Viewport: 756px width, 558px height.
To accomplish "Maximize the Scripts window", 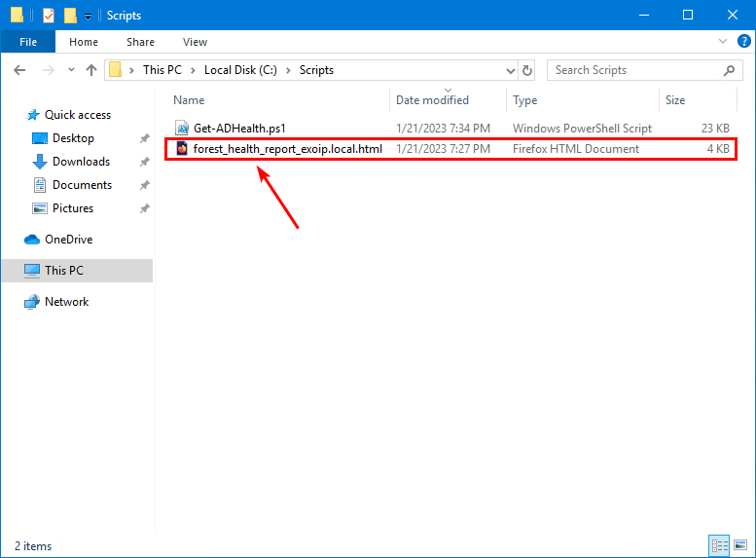I will tap(688, 15).
